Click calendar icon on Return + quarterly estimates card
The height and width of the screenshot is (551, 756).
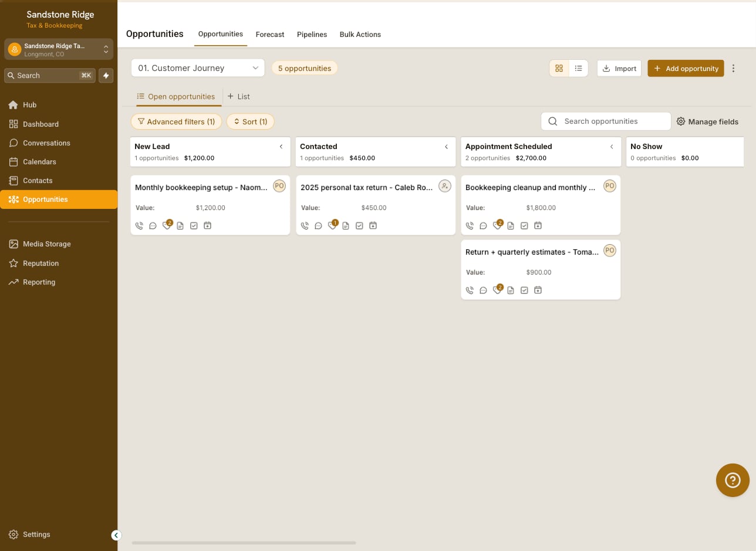[538, 290]
